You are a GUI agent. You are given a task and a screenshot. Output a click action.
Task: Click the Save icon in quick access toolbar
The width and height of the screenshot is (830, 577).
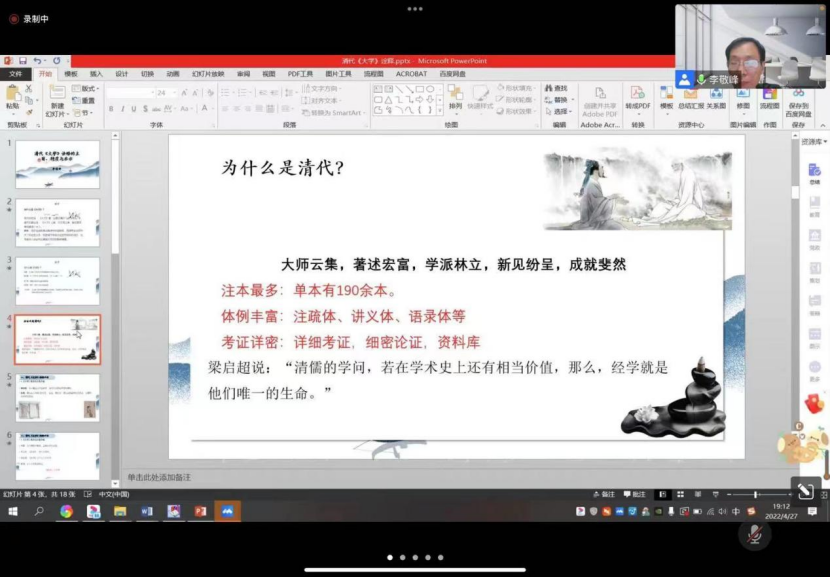(23, 61)
